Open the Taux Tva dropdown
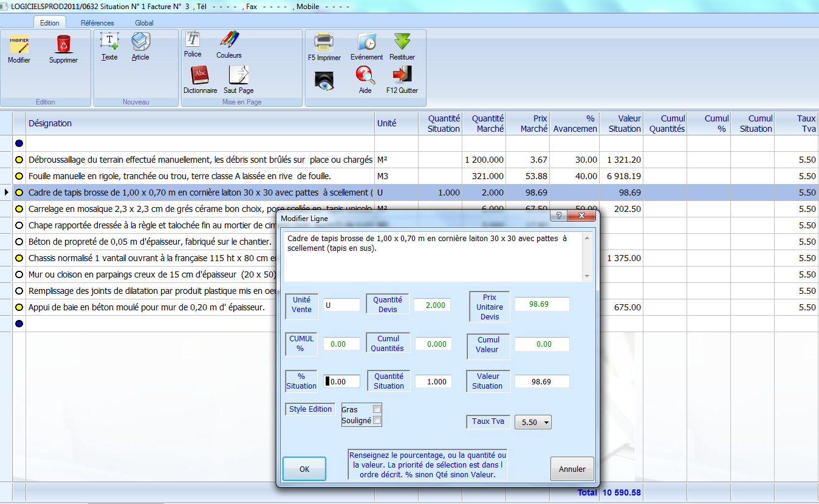Viewport: 819px width, 504px height. pyautogui.click(x=532, y=422)
